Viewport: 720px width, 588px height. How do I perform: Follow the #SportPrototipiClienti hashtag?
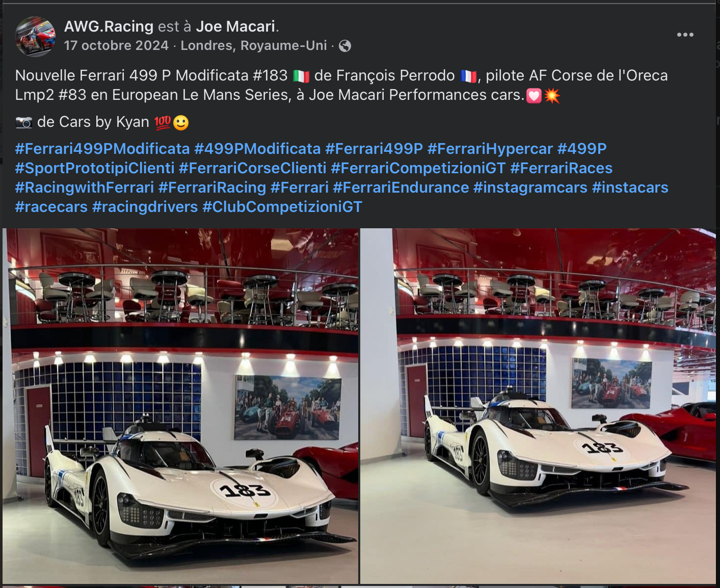pyautogui.click(x=95, y=168)
